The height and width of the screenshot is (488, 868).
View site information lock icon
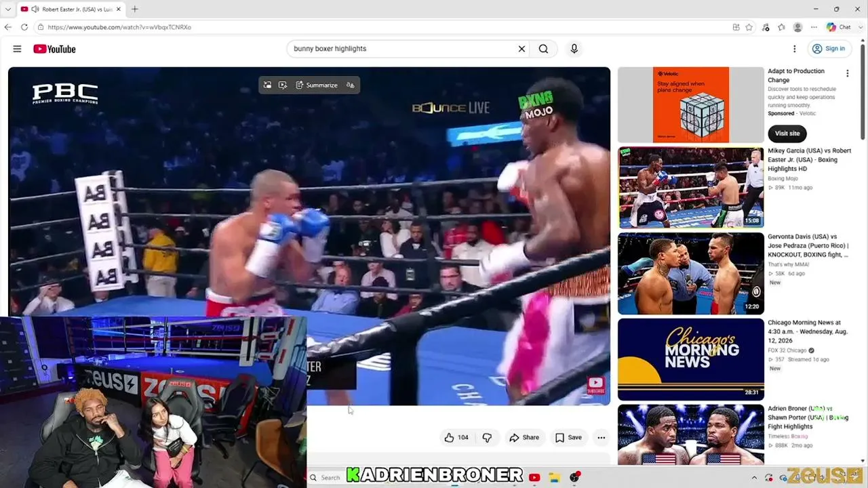coord(41,27)
